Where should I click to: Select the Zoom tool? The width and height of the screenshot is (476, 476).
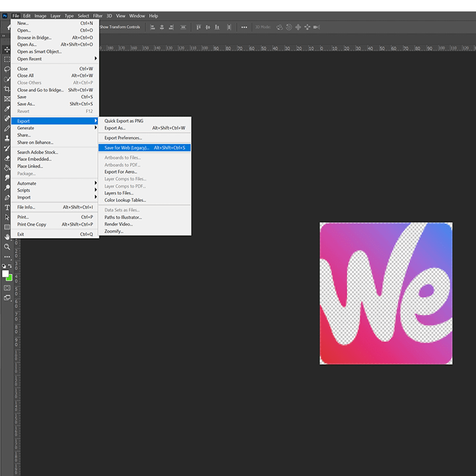coord(7,247)
